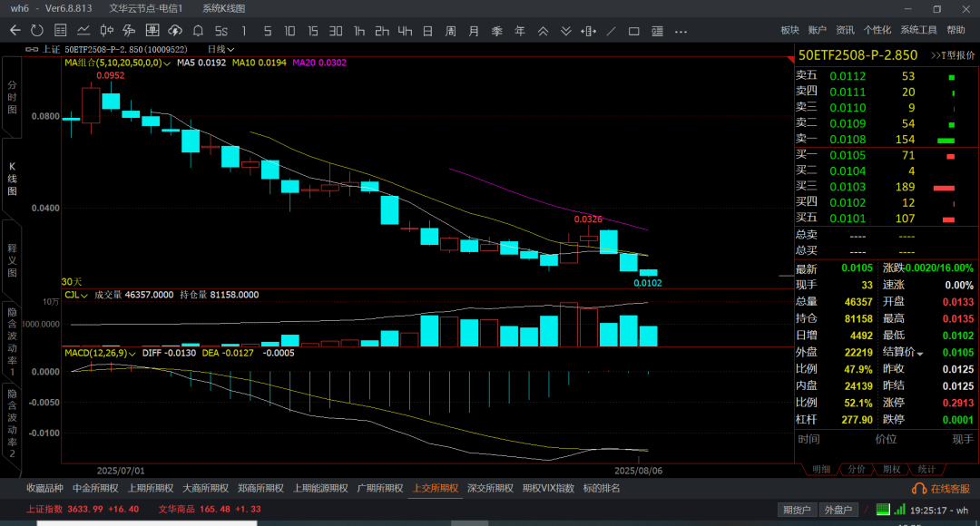The width and height of the screenshot is (980, 526).
Task: Switch to daily 日 period
Action: [427, 31]
